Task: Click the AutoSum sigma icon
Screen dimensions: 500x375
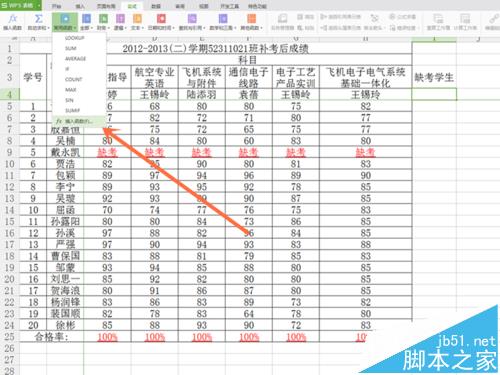Action: [x=38, y=19]
